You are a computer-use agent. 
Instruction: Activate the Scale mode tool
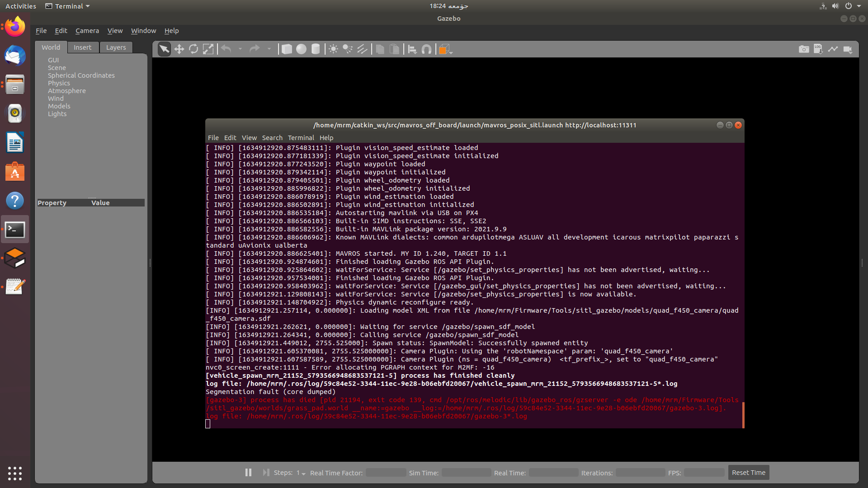click(x=208, y=49)
